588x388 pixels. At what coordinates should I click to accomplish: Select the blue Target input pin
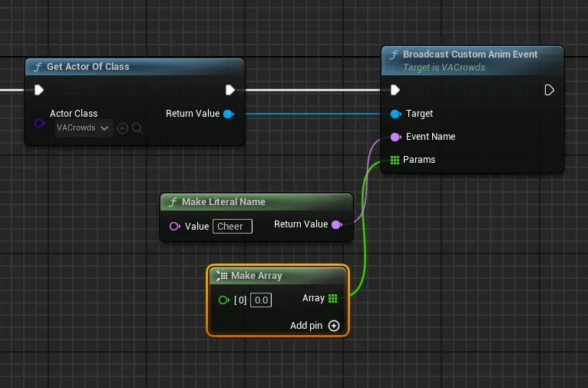point(395,114)
